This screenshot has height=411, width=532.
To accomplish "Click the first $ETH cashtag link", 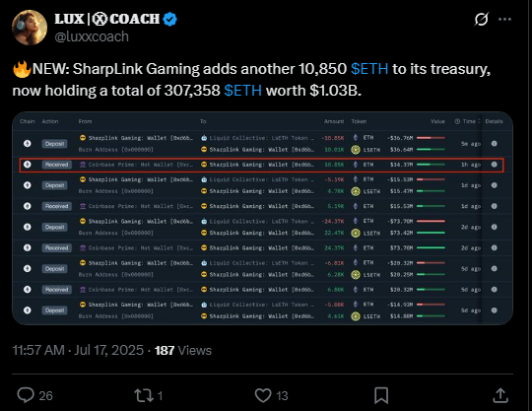I will click(x=369, y=69).
